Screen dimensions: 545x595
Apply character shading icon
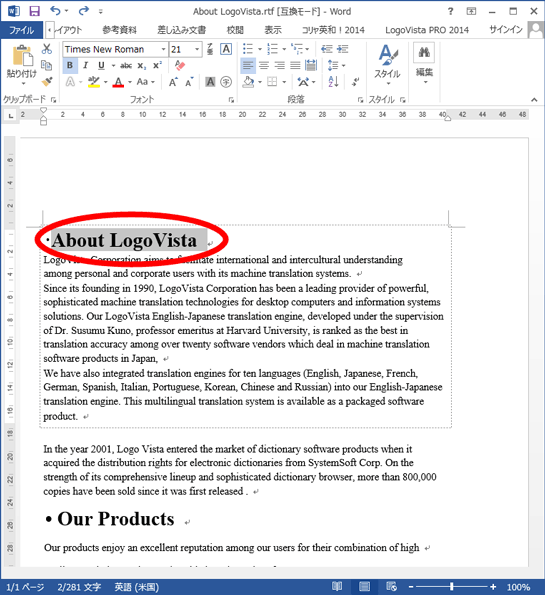tap(210, 82)
